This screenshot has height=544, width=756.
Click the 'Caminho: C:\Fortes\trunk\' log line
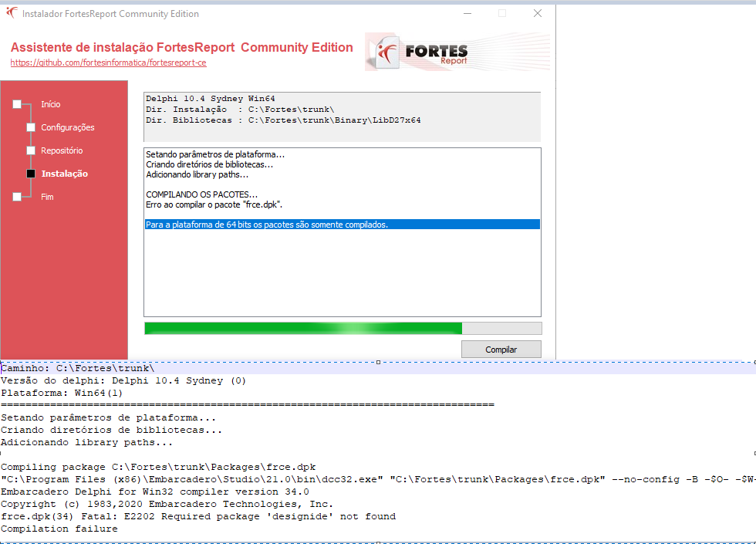(x=78, y=369)
